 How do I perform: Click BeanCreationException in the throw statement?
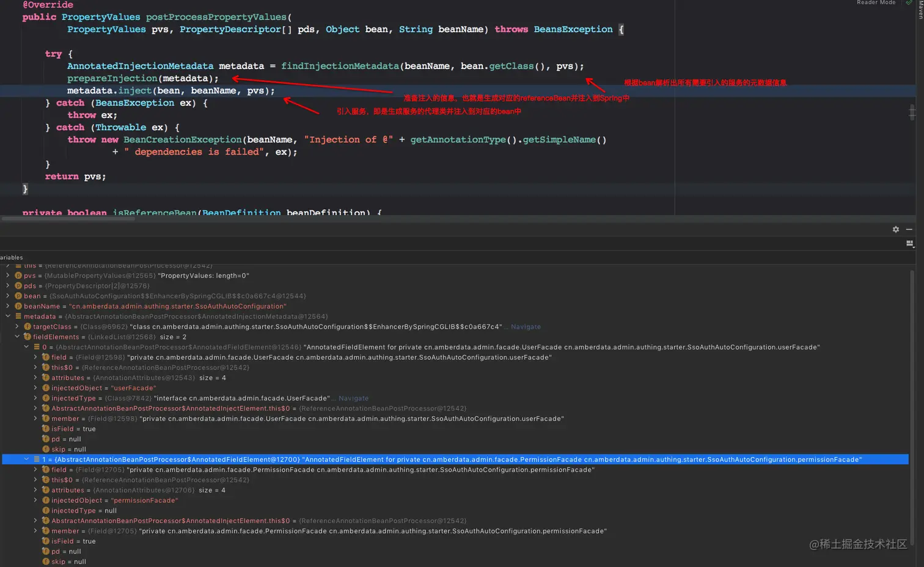(183, 139)
